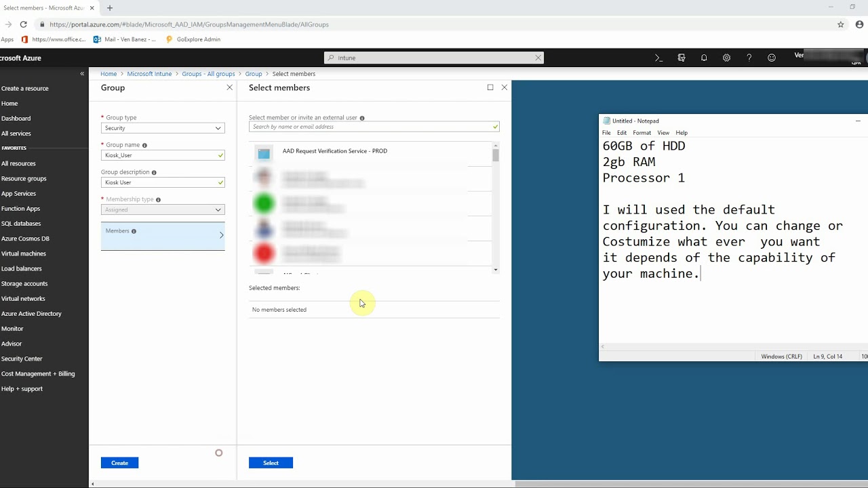Screen dimensions: 868x488
Task: Open the notifications bell
Action: (704, 58)
